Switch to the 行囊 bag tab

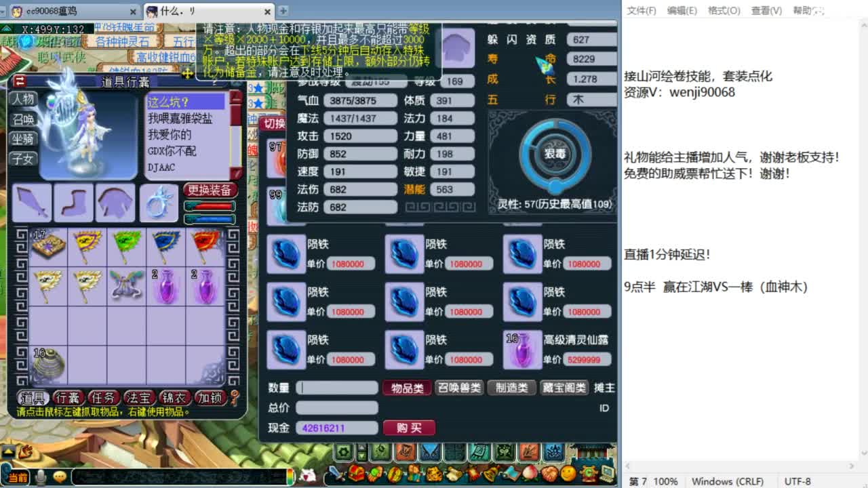[68, 398]
